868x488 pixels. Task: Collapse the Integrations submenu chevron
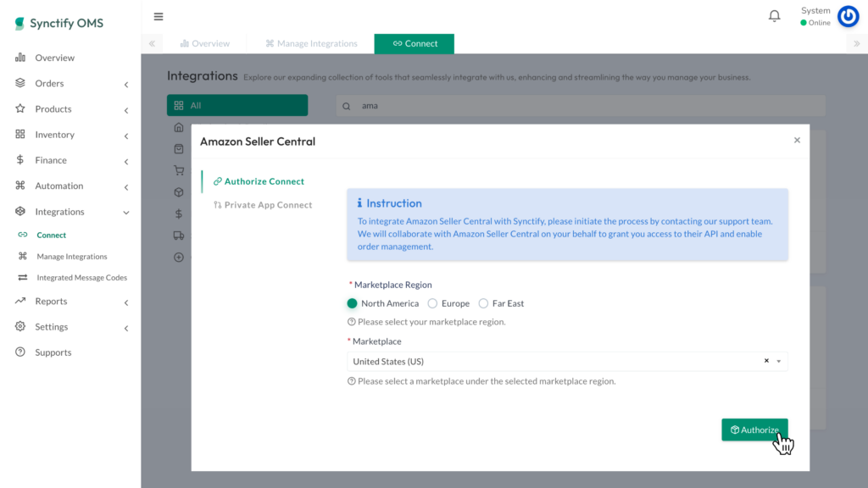[126, 213]
